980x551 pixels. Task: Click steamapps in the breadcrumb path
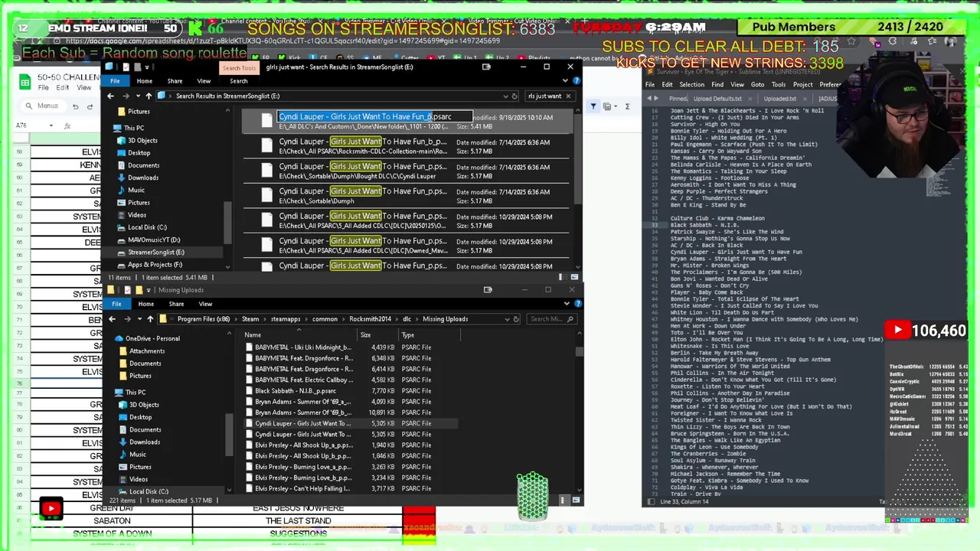[286, 318]
